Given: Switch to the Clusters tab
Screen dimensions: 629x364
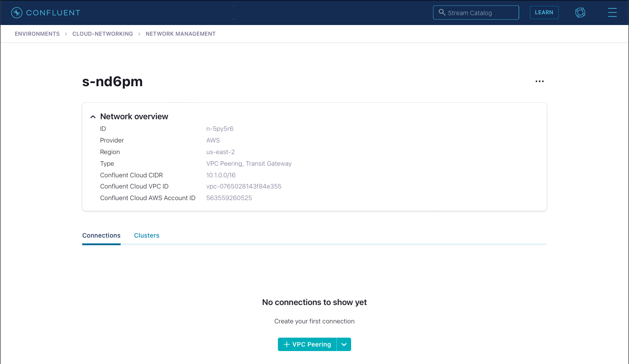Looking at the screenshot, I should [x=147, y=235].
